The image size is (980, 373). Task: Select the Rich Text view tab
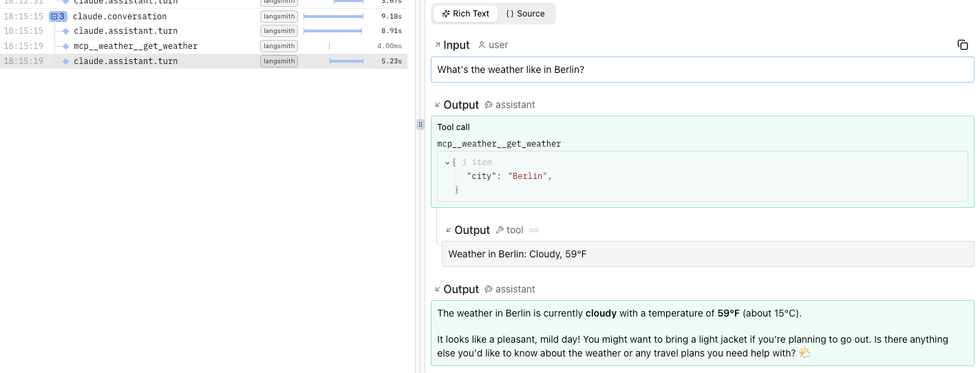466,14
